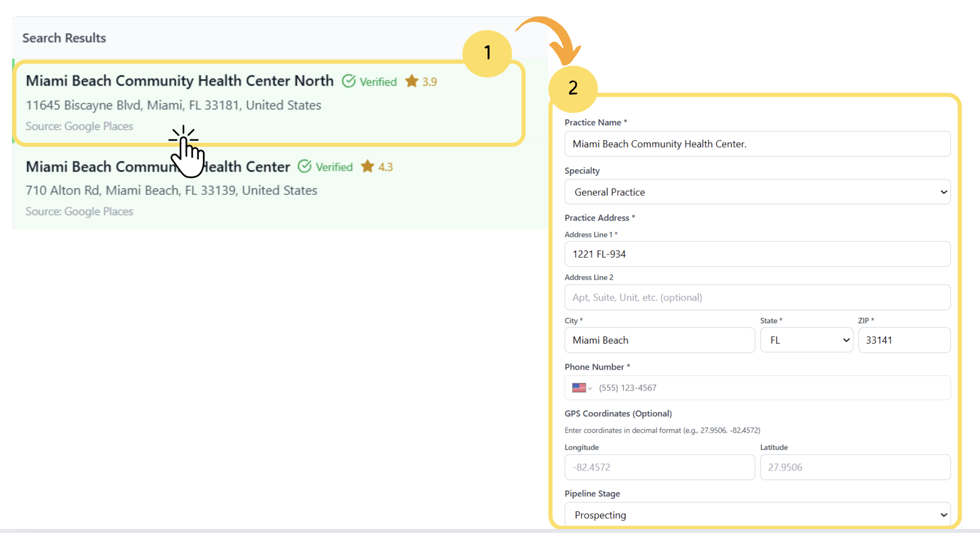Click the Phone Number input field
This screenshot has width=980, height=533.
tap(771, 387)
